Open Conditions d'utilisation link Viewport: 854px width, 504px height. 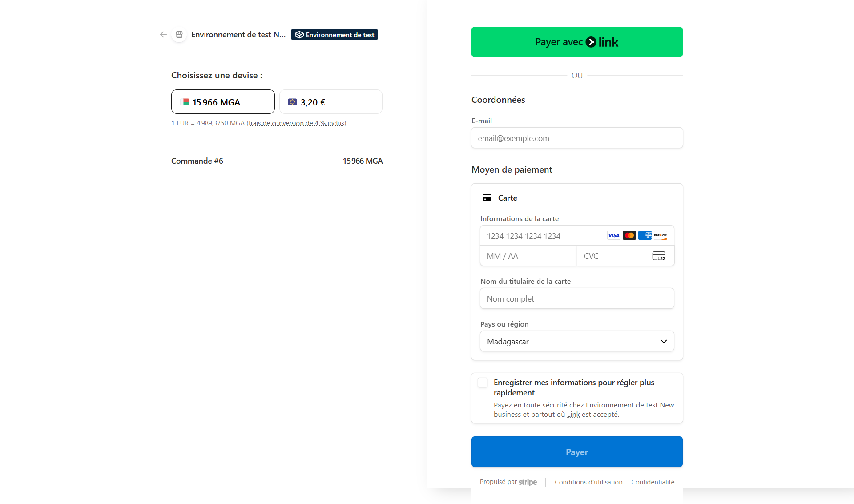588,482
